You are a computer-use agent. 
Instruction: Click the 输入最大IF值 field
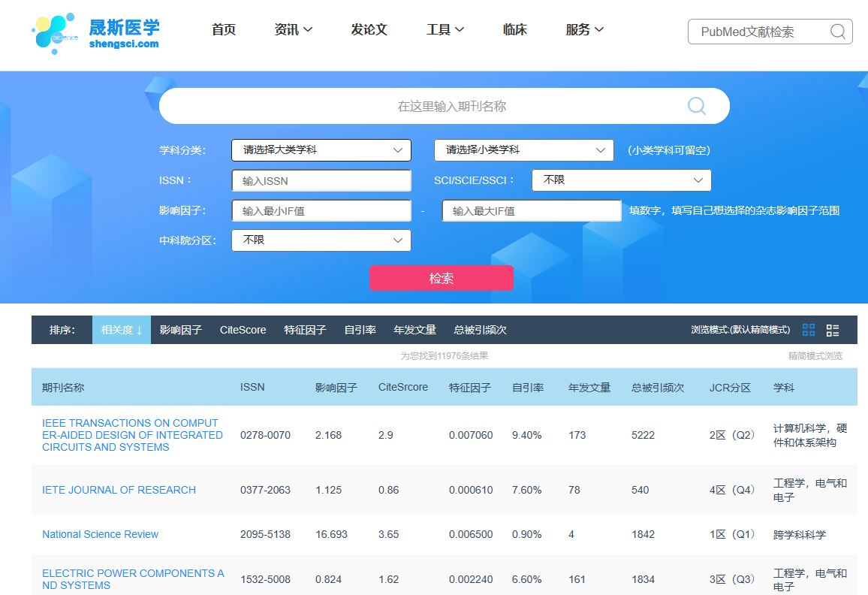coord(532,210)
